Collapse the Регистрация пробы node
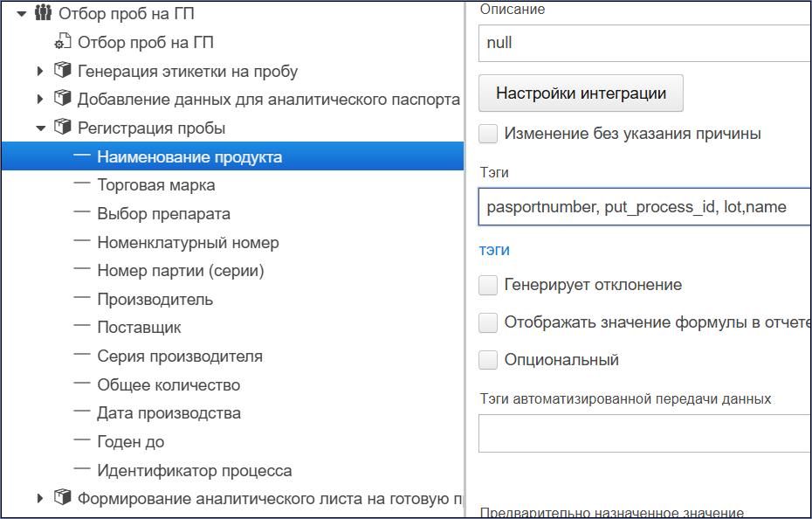This screenshot has width=812, height=519. (41, 128)
